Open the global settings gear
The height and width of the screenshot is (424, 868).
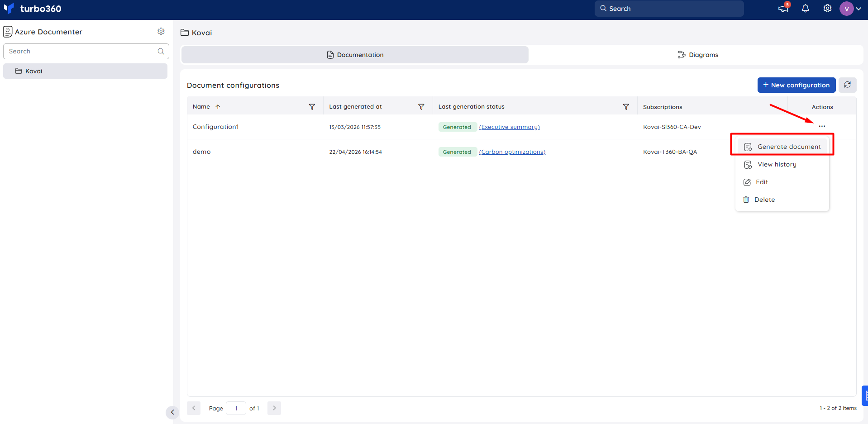pos(827,9)
